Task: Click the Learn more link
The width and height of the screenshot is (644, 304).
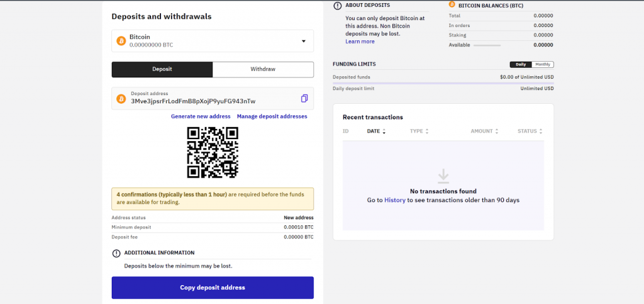Action: [x=360, y=42]
